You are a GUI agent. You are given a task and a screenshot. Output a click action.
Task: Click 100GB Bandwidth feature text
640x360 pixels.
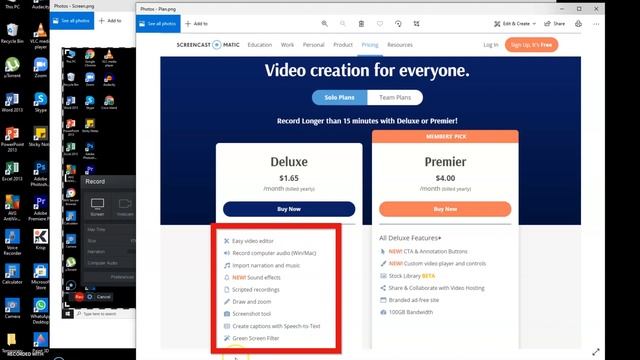click(411, 312)
